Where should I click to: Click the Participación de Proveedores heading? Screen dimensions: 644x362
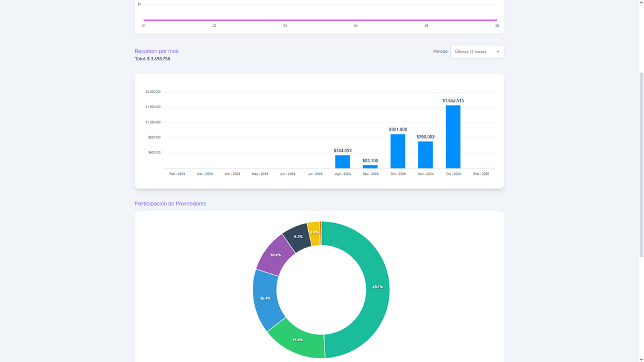click(170, 204)
